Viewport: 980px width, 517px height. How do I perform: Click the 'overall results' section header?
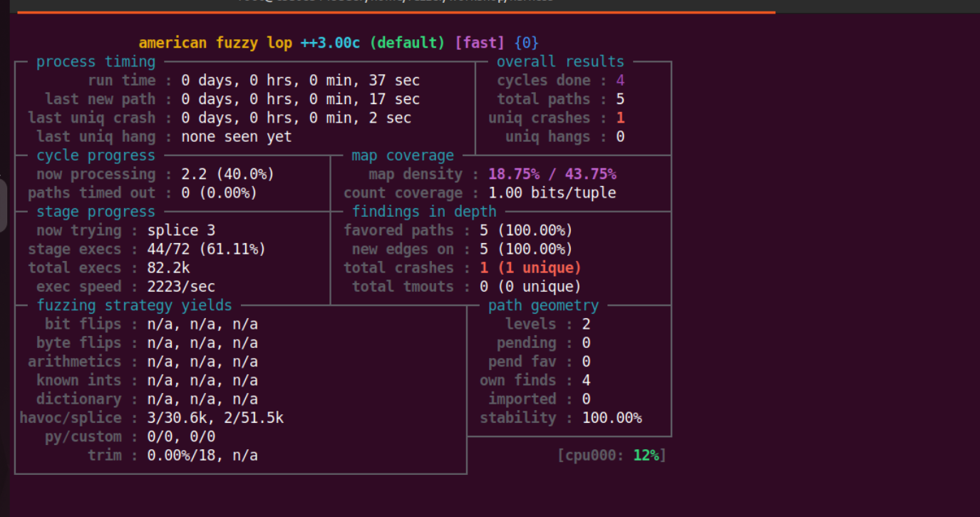pos(560,62)
